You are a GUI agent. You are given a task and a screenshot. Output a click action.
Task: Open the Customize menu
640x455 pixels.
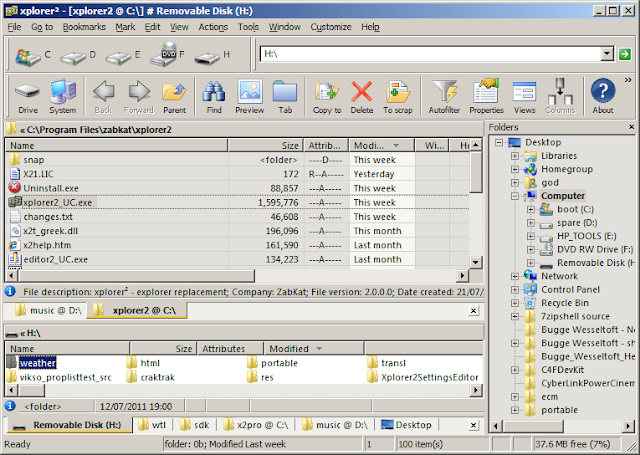331,27
